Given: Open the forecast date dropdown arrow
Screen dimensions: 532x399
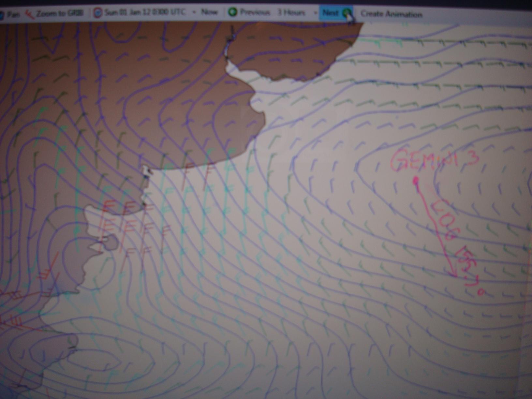Looking at the screenshot, I should pyautogui.click(x=194, y=13).
